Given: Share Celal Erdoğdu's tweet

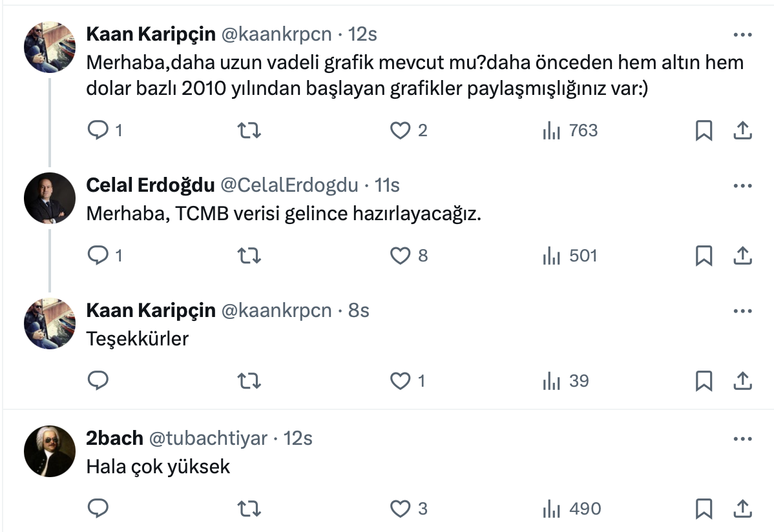Looking at the screenshot, I should pyautogui.click(x=743, y=256).
